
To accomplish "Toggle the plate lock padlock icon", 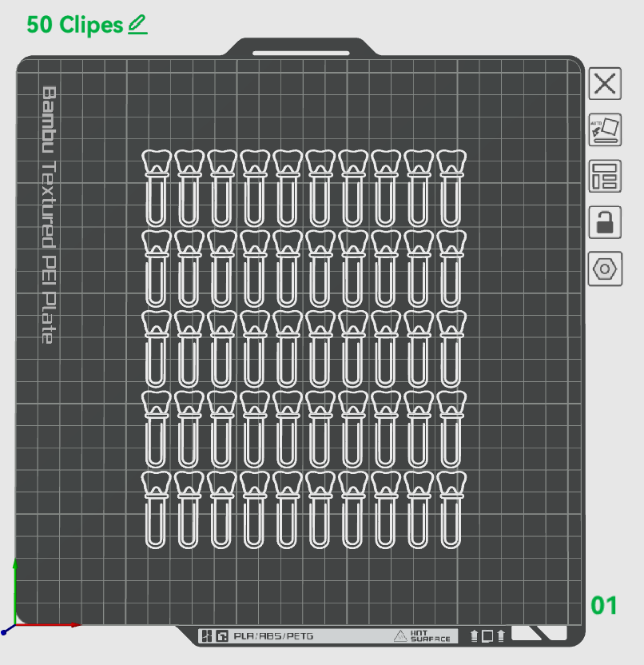I will coord(605,222).
